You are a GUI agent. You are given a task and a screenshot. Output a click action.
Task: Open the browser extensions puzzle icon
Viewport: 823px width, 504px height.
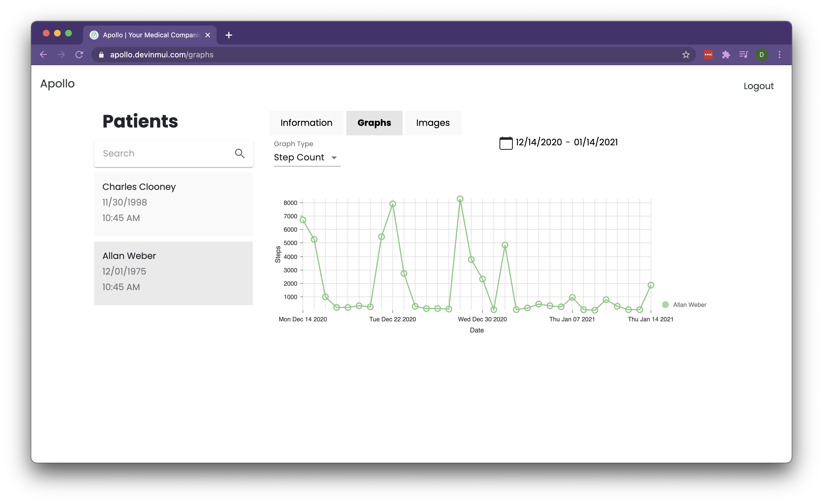(726, 55)
